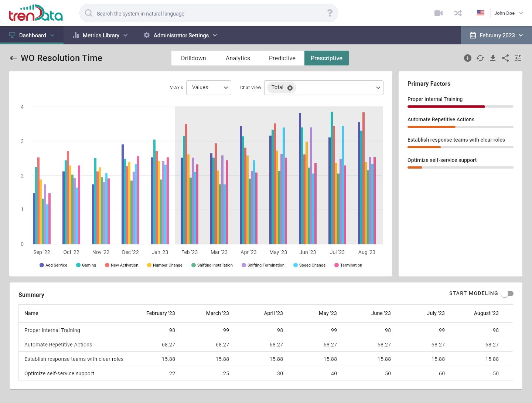The height and width of the screenshot is (403, 532).
Task: Refresh the chart data using the sync icon
Action: (x=480, y=58)
